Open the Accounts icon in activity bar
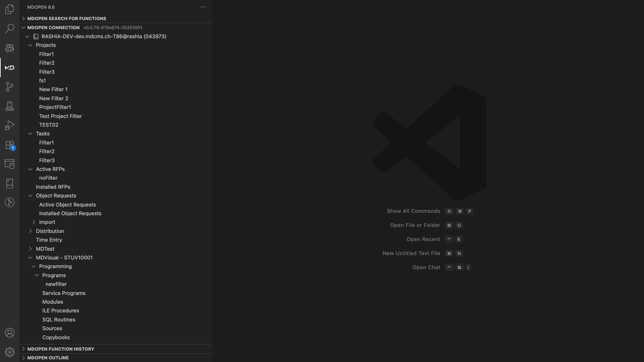Image resolution: width=644 pixels, height=362 pixels. click(9, 333)
